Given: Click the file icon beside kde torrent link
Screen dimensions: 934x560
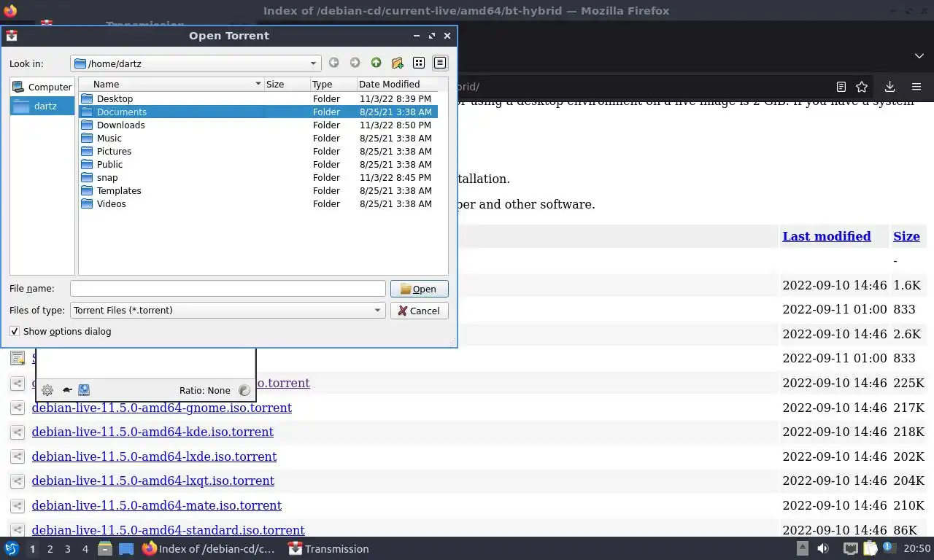Looking at the screenshot, I should [18, 432].
